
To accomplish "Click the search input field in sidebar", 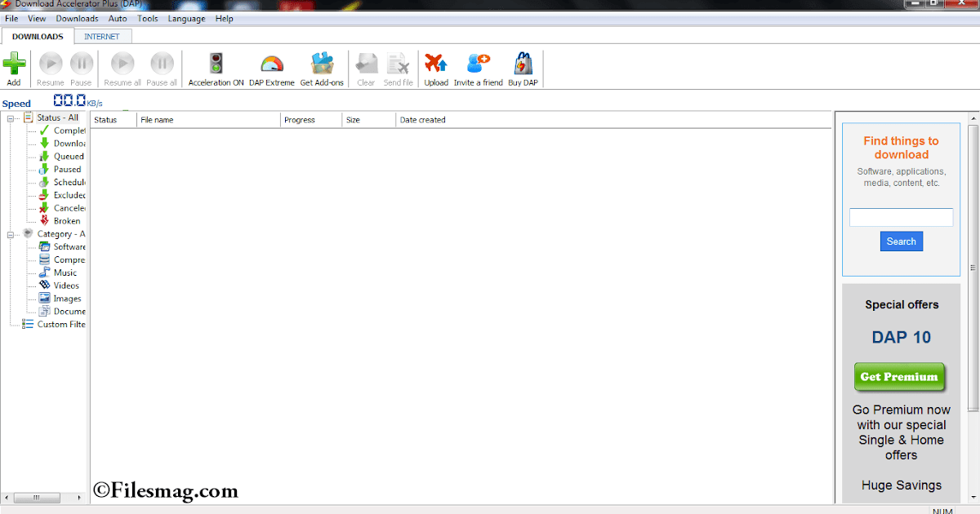I will tap(901, 218).
